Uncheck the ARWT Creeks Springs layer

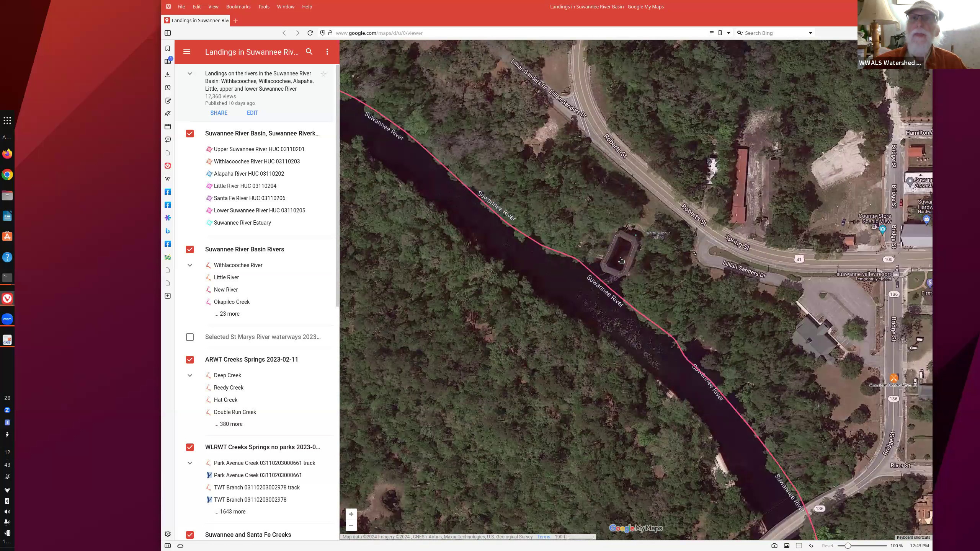click(x=190, y=360)
